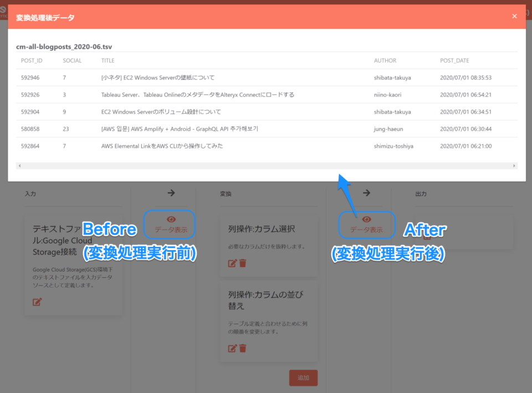532x393 pixels.
Task: Close the 変換処理後データ dialog
Action: [x=514, y=16]
